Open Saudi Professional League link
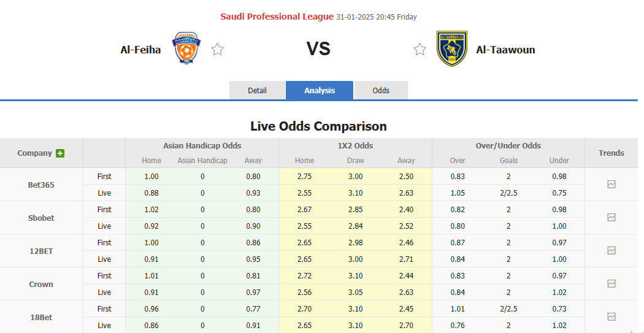This screenshot has width=644, height=333. [277, 17]
